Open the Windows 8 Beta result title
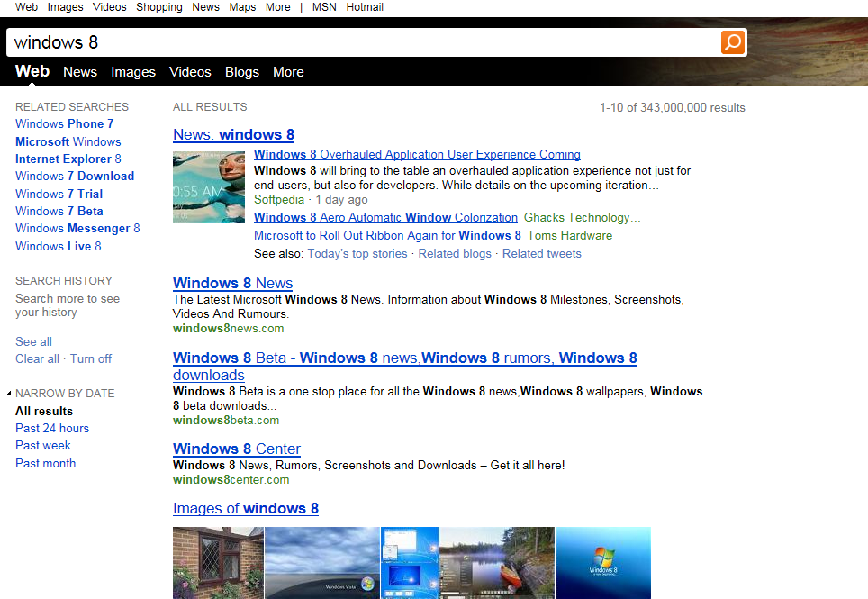This screenshot has height=599, width=868. (404, 367)
